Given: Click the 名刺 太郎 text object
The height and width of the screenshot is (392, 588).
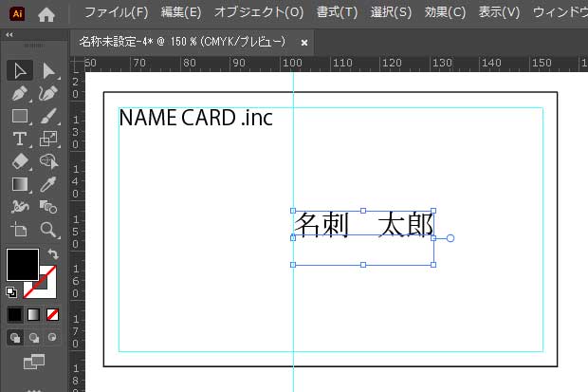Looking at the screenshot, I should pos(364,225).
